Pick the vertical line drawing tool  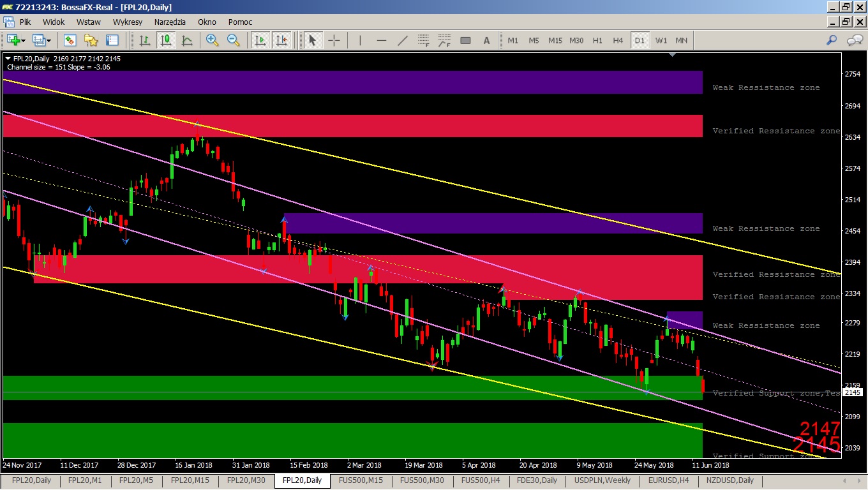point(360,40)
